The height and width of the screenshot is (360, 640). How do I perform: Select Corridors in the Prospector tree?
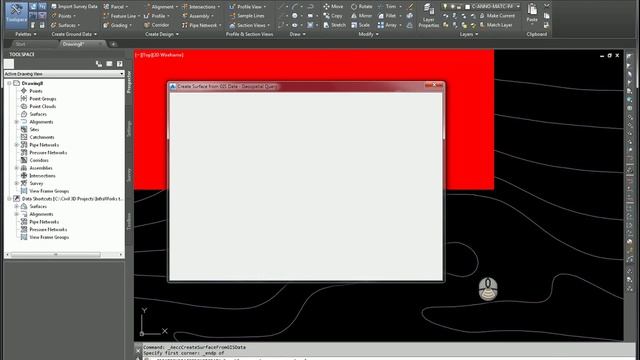39,160
